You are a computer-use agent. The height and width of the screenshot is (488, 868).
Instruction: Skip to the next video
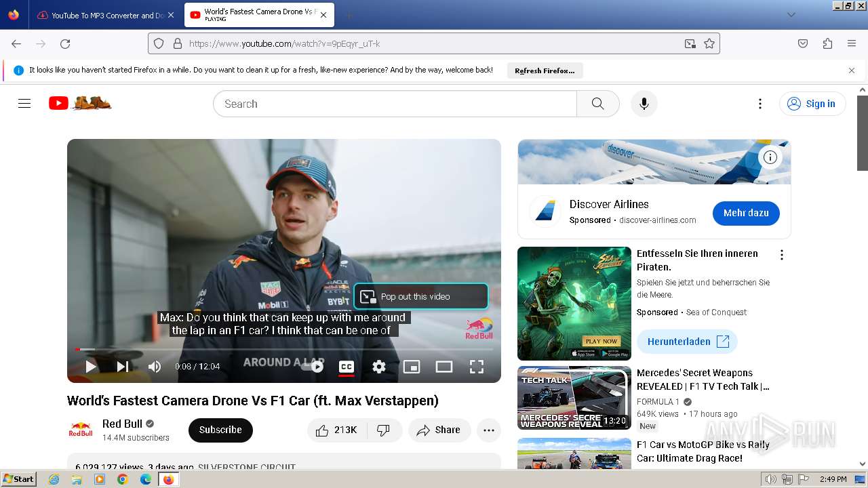[x=123, y=367]
